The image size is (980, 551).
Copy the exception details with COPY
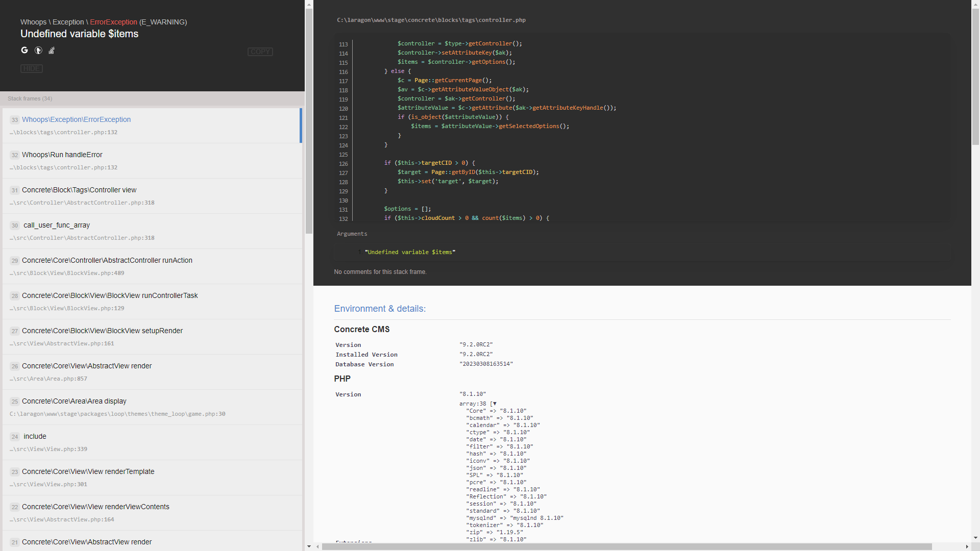pyautogui.click(x=260, y=52)
